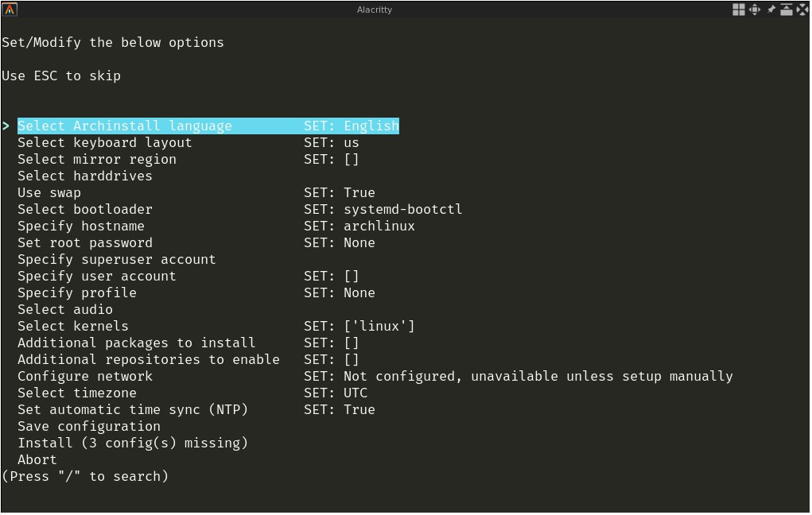Image resolution: width=812 pixels, height=515 pixels.
Task: Click 'Set/Modify the below options' heading
Action: pyautogui.click(x=113, y=42)
